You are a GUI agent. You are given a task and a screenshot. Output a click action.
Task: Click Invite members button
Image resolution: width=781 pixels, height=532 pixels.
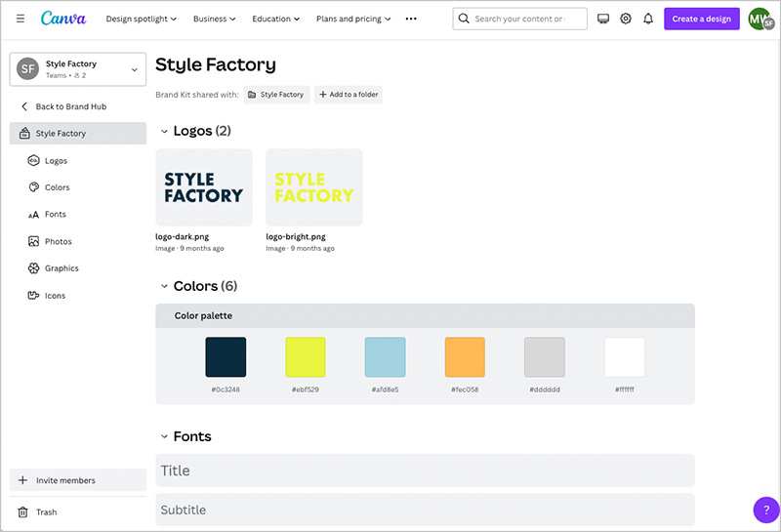(x=78, y=480)
